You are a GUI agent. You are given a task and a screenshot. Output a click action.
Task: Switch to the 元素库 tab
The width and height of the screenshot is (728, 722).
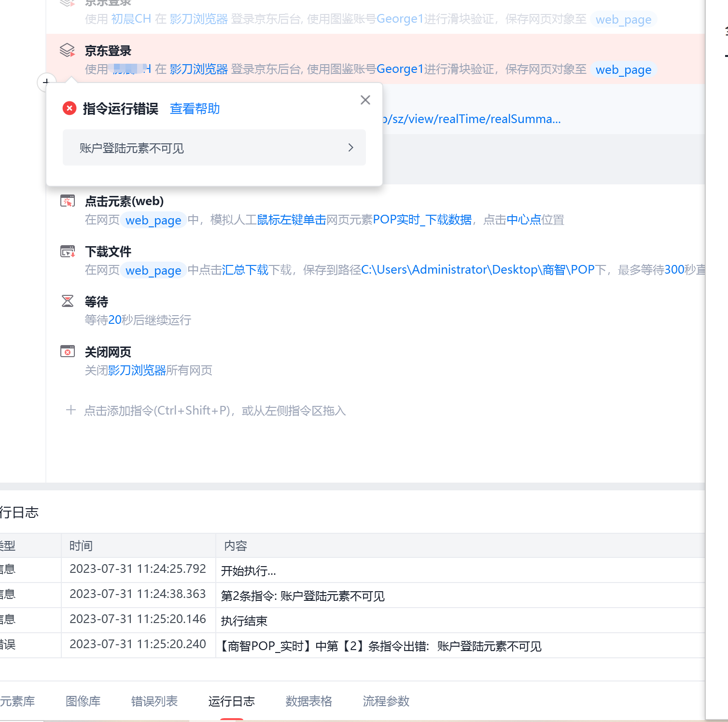pyautogui.click(x=17, y=701)
